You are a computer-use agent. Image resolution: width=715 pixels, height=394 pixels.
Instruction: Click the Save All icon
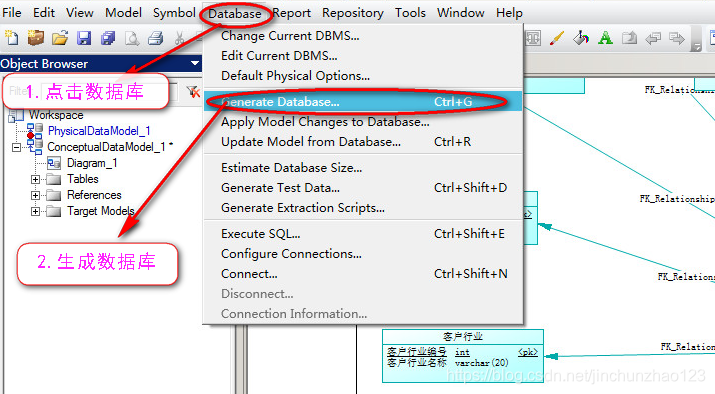(x=108, y=38)
